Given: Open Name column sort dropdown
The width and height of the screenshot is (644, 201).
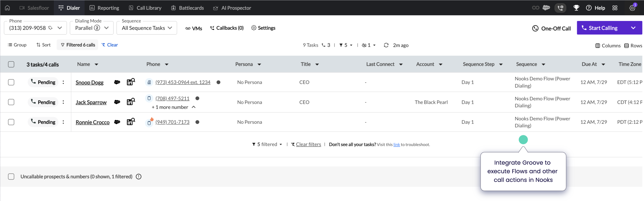Looking at the screenshot, I should click(x=96, y=65).
